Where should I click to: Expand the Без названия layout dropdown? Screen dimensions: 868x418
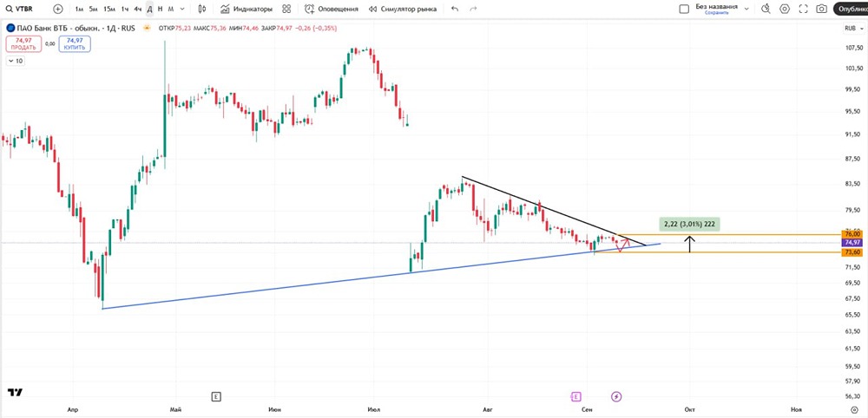746,9
